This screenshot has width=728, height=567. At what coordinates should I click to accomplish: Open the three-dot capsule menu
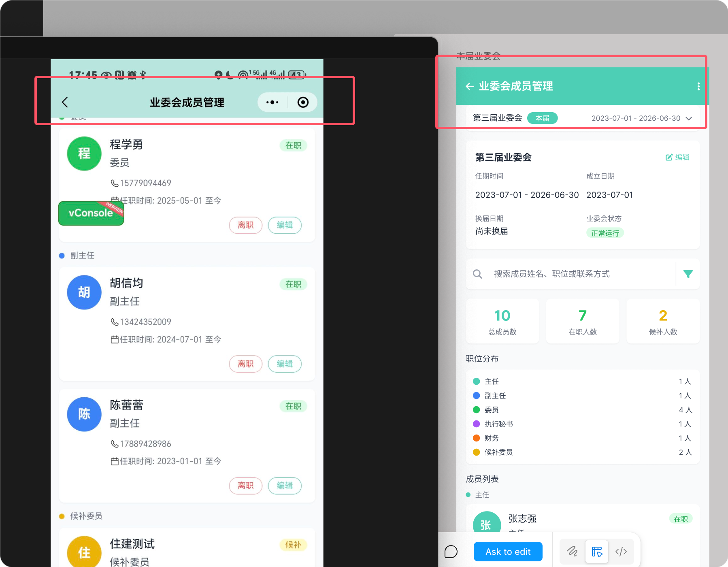point(272,102)
